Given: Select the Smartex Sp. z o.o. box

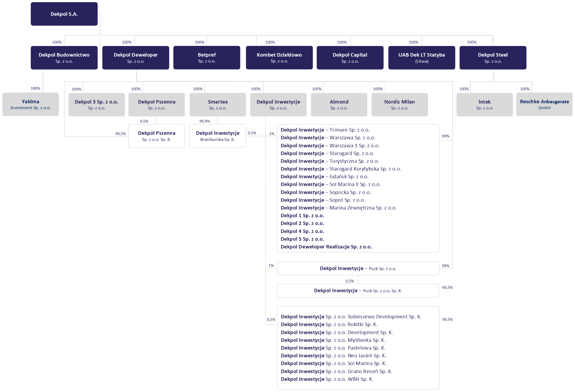Looking at the screenshot, I should coord(218,105).
